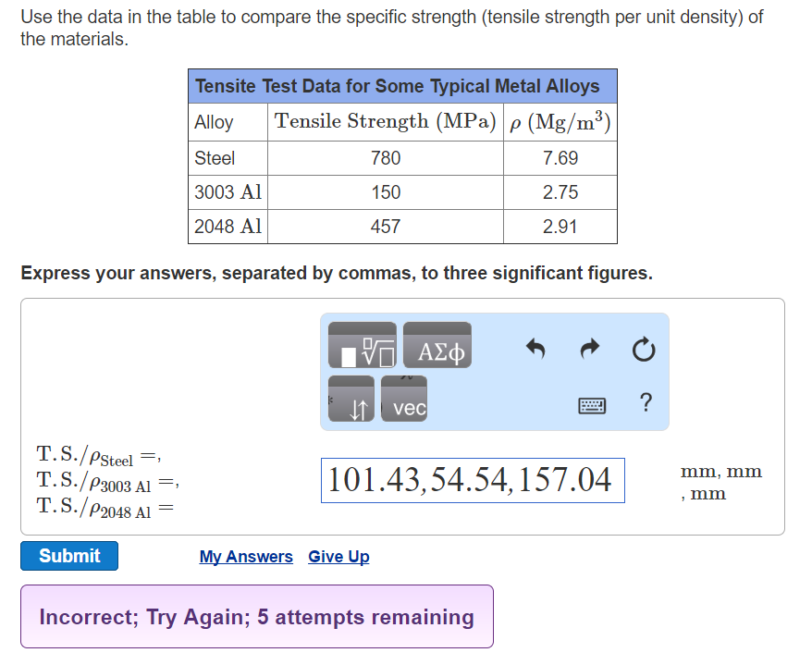This screenshot has width=812, height=665.
Task: Click the Incorrect Try Again feedback banner
Action: tap(256, 616)
